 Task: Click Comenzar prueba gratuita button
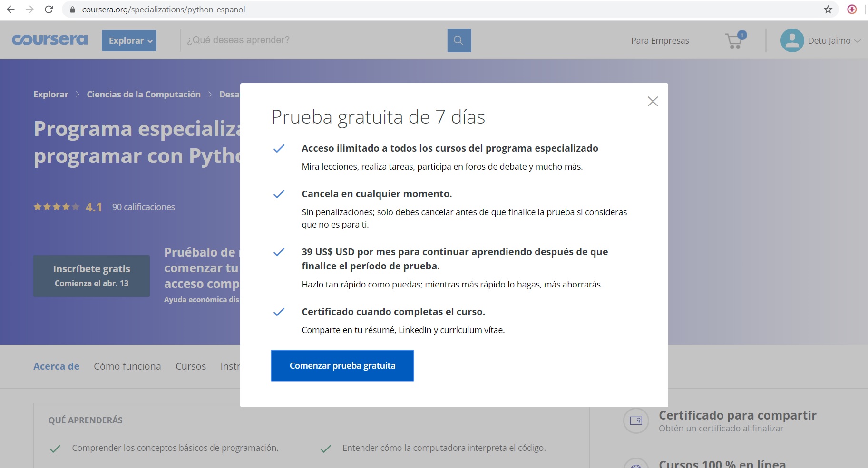(x=342, y=365)
